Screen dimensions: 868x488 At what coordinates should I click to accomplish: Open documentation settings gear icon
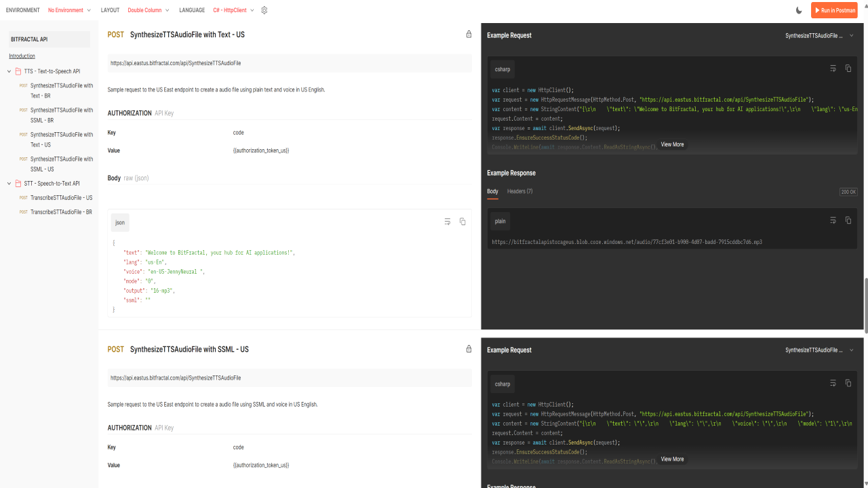coord(264,10)
